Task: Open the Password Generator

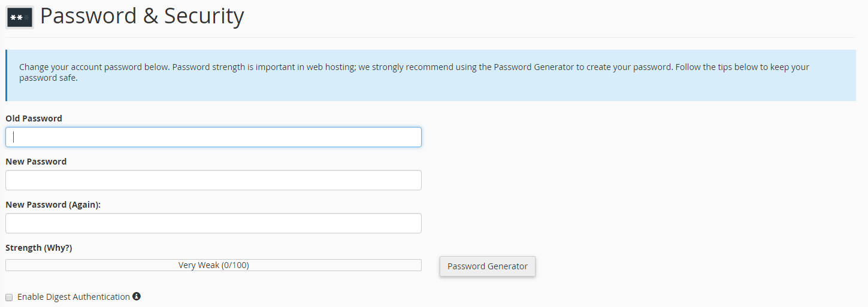Action: click(x=488, y=266)
